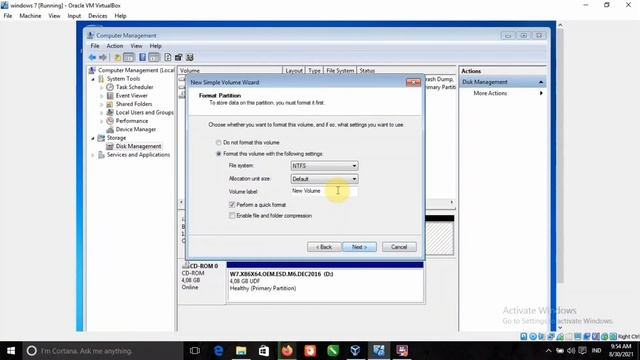Open VirtualBox Machine menu
The image size is (640, 360).
coord(30,16)
